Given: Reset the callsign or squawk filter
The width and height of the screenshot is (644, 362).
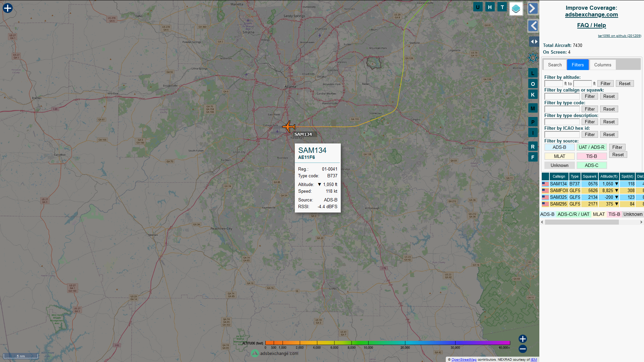Looking at the screenshot, I should tap(609, 96).
